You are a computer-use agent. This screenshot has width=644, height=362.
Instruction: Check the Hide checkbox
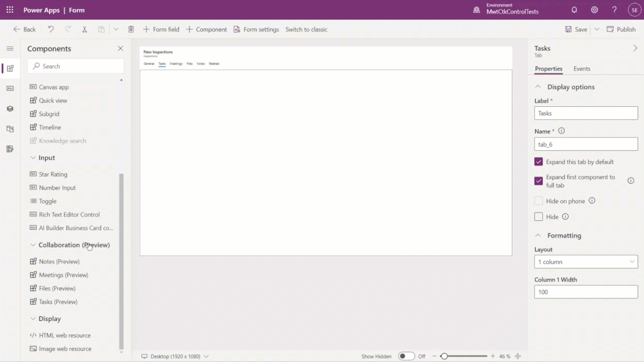[538, 216]
